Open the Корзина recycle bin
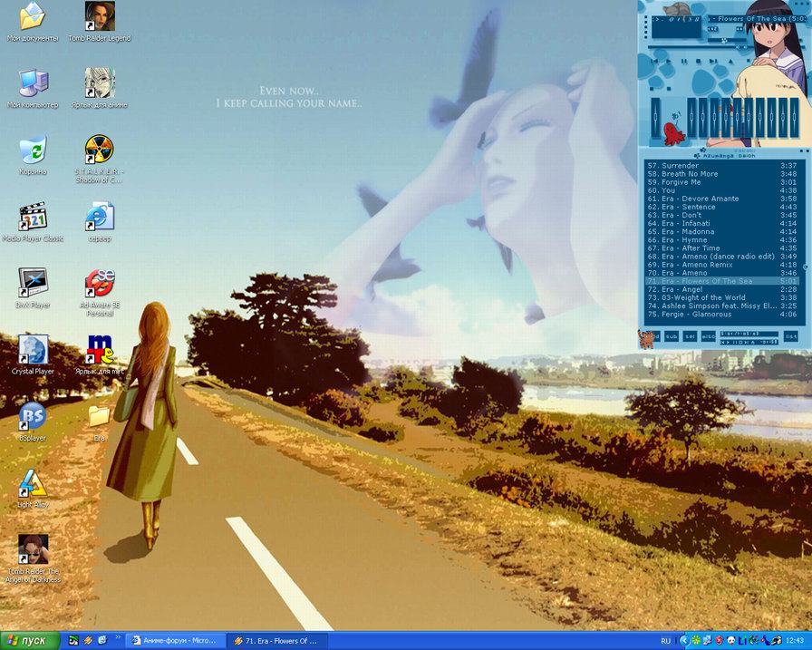The height and width of the screenshot is (650, 812). click(x=33, y=155)
